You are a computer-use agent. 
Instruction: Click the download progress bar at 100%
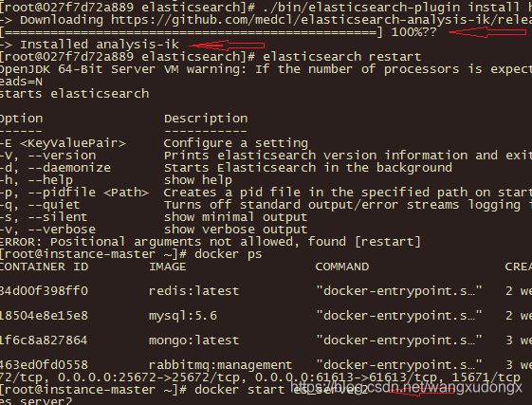192,32
